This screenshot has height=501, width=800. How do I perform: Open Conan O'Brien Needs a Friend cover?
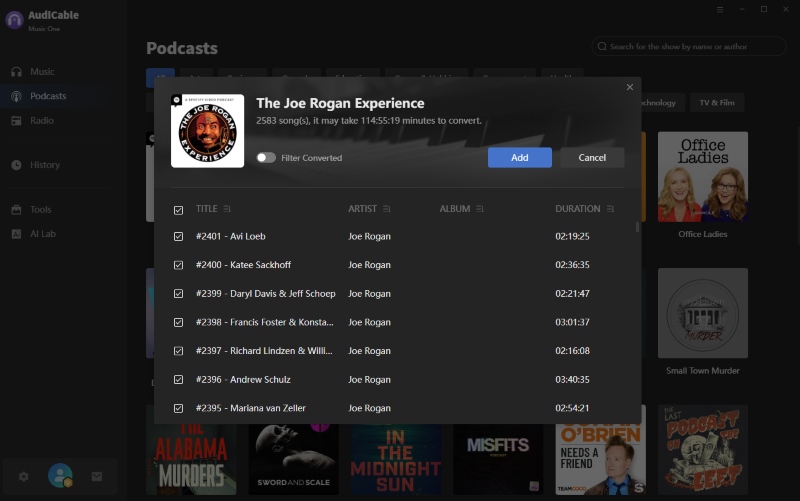point(601,459)
